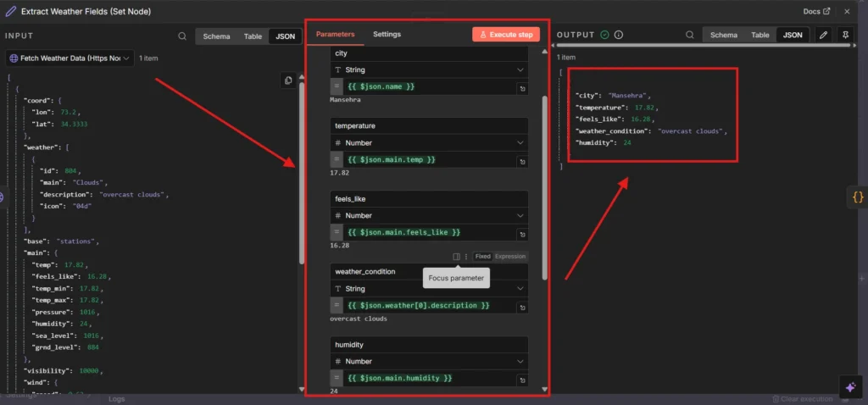Screen dimensions: 868x405
Task: Click the reset icon beside $json.main.feels_like
Action: point(522,235)
